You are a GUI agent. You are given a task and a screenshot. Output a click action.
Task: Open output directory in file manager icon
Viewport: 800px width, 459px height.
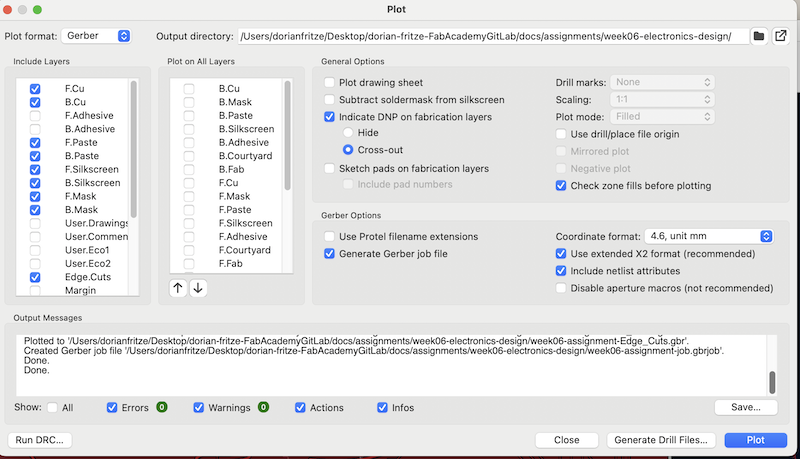point(780,36)
